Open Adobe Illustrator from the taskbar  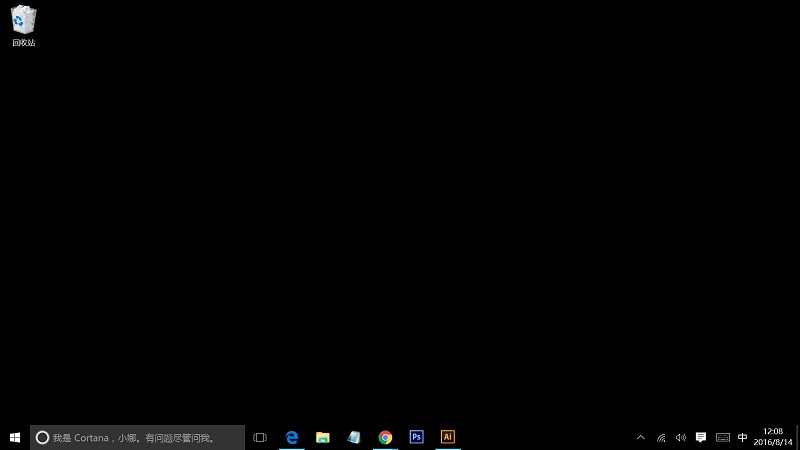point(447,437)
